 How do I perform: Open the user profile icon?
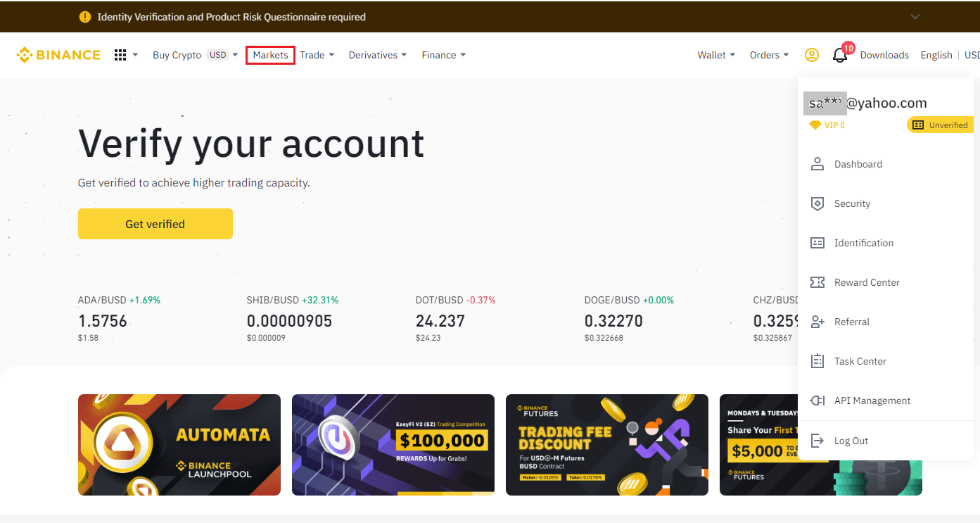pyautogui.click(x=812, y=55)
